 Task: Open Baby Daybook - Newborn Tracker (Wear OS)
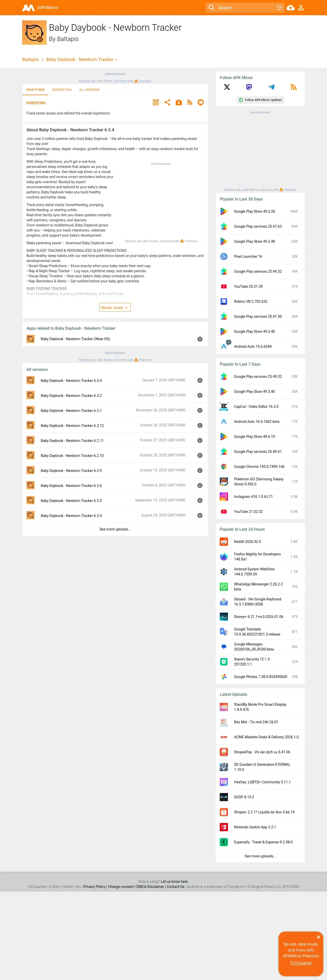click(75, 339)
